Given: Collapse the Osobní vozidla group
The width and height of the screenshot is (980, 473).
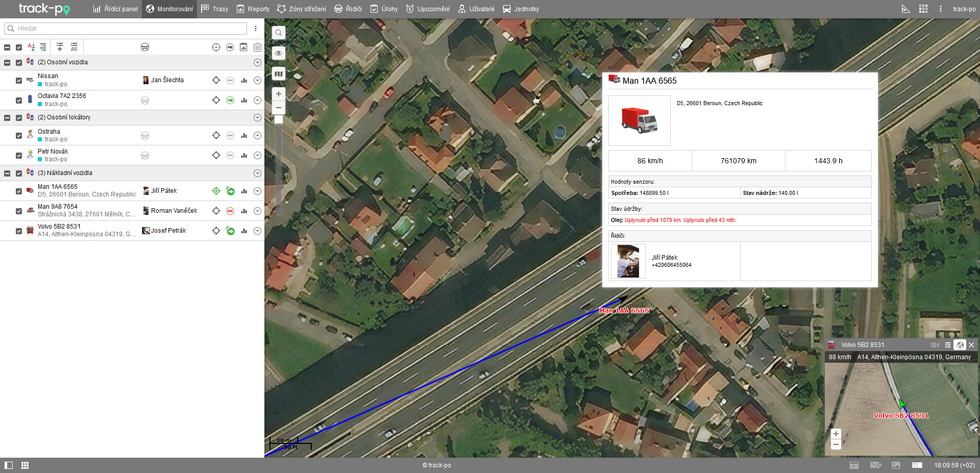Looking at the screenshot, I should pyautogui.click(x=7, y=63).
